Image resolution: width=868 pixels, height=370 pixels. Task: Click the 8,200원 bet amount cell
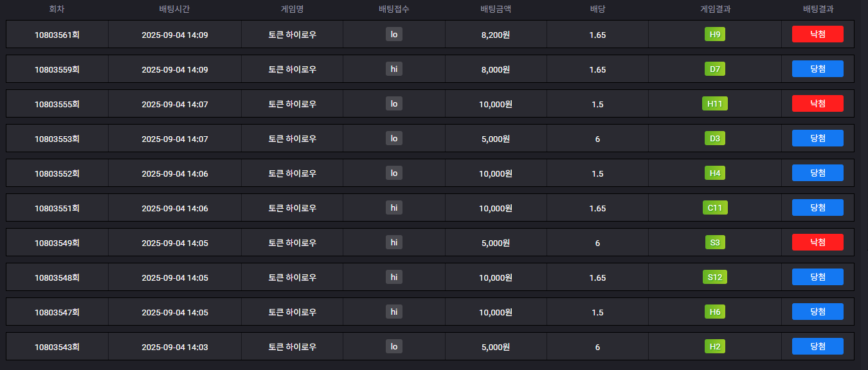tap(496, 34)
